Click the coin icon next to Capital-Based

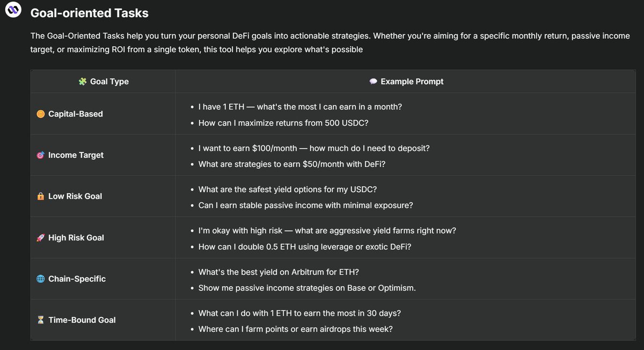click(x=40, y=114)
